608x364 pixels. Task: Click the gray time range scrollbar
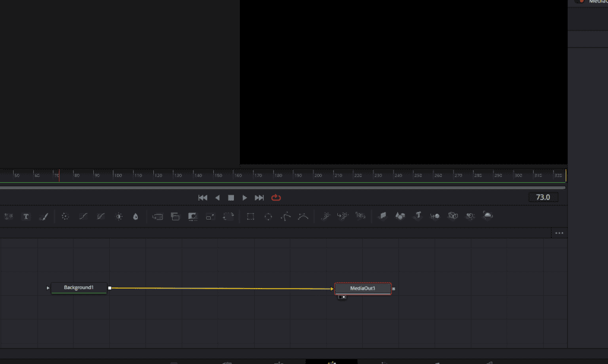(x=283, y=188)
